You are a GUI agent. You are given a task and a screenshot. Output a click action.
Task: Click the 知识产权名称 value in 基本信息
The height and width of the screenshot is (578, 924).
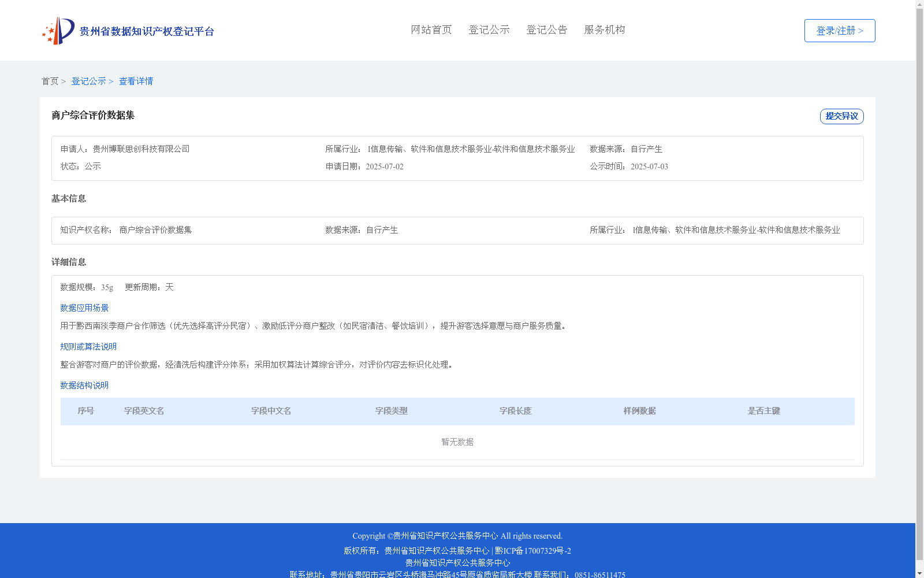pyautogui.click(x=155, y=230)
